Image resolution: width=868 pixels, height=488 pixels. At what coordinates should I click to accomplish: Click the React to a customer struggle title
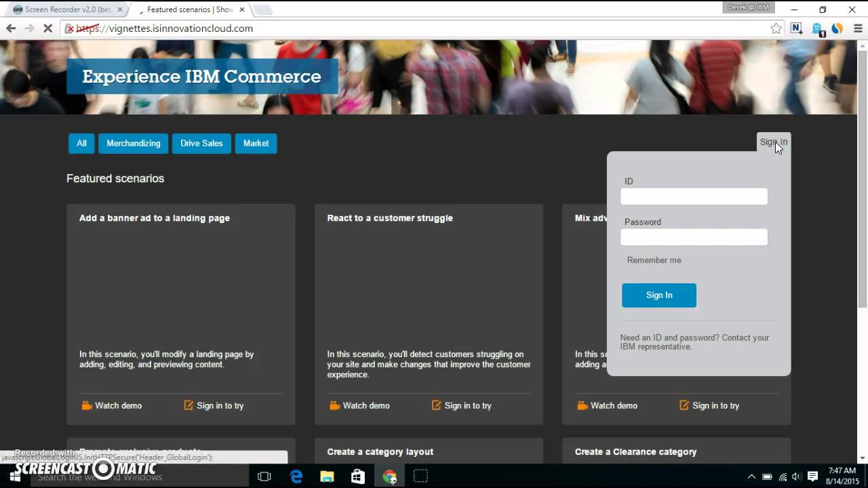pyautogui.click(x=390, y=218)
